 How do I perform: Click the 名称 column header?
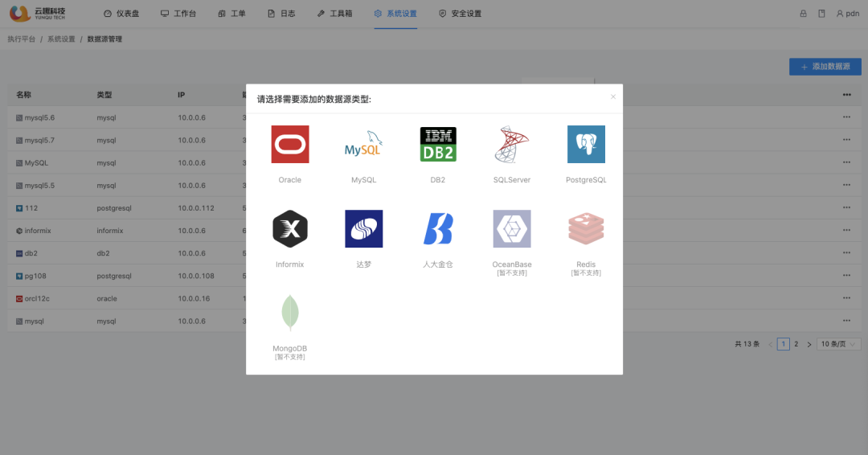coord(24,95)
